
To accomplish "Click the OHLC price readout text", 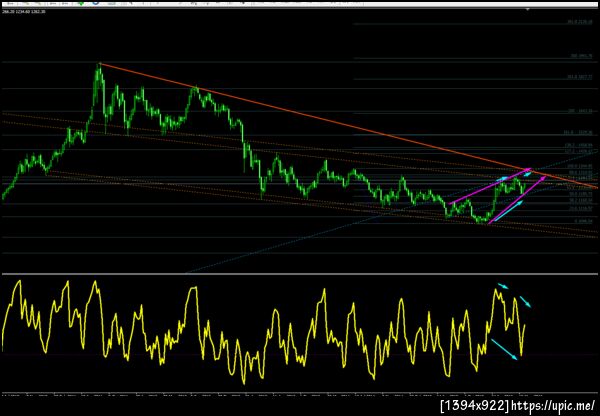I will (24, 12).
